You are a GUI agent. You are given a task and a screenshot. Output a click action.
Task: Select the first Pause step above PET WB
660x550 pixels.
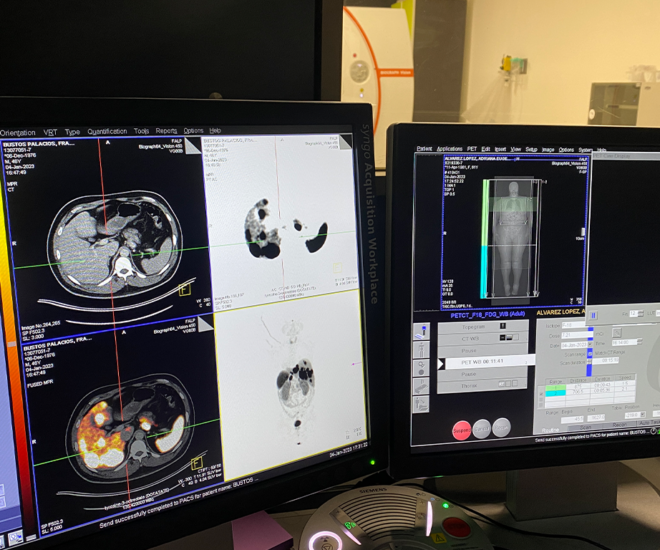483,350
